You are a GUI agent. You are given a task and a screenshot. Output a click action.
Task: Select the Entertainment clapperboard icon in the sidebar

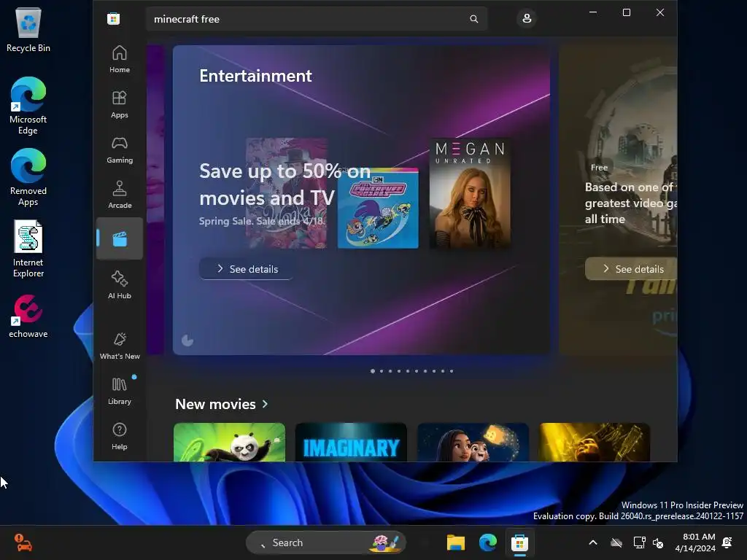(x=119, y=238)
